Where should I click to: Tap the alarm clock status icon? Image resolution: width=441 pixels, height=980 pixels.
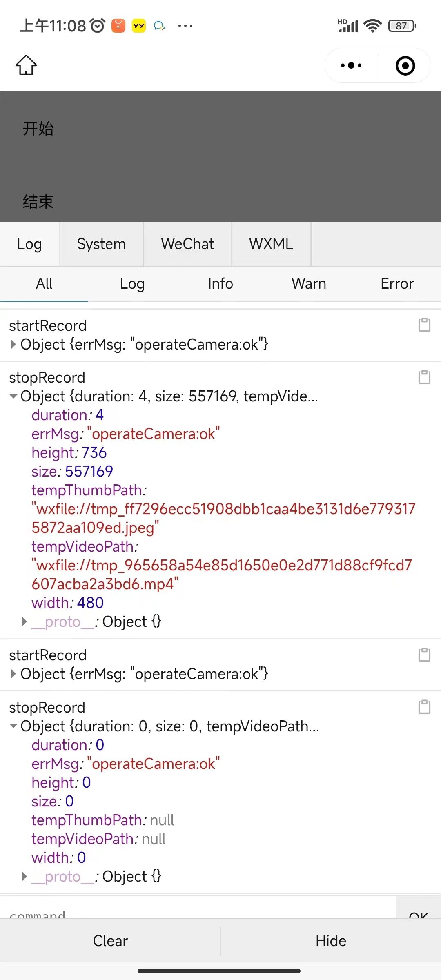coord(98,26)
